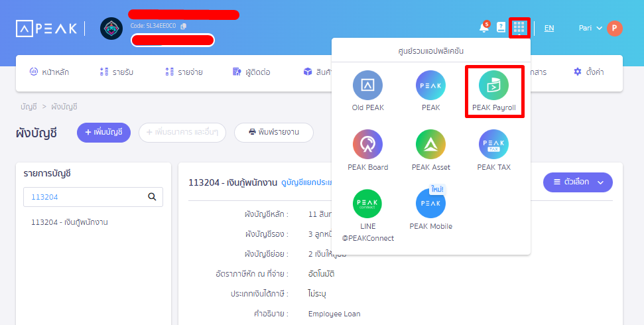Open the ตั้งค่า settings menu
644x325 pixels.
coord(588,72)
